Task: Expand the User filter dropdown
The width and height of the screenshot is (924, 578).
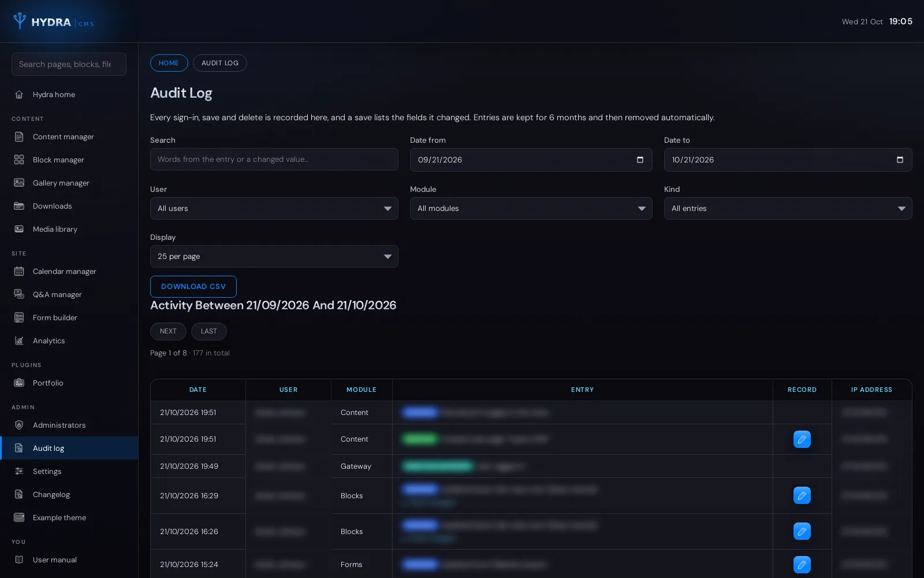Action: pos(274,208)
